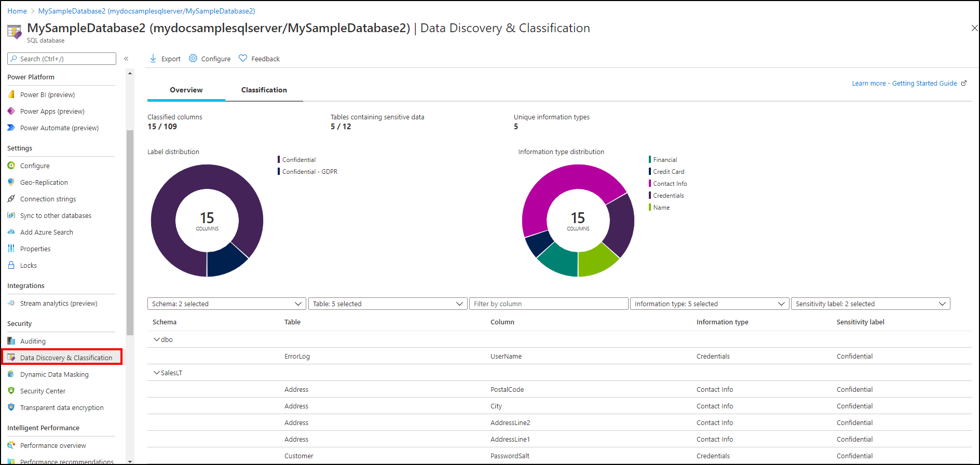Collapse the SalesLT schema group
Image resolution: width=980 pixels, height=465 pixels.
pyautogui.click(x=157, y=373)
